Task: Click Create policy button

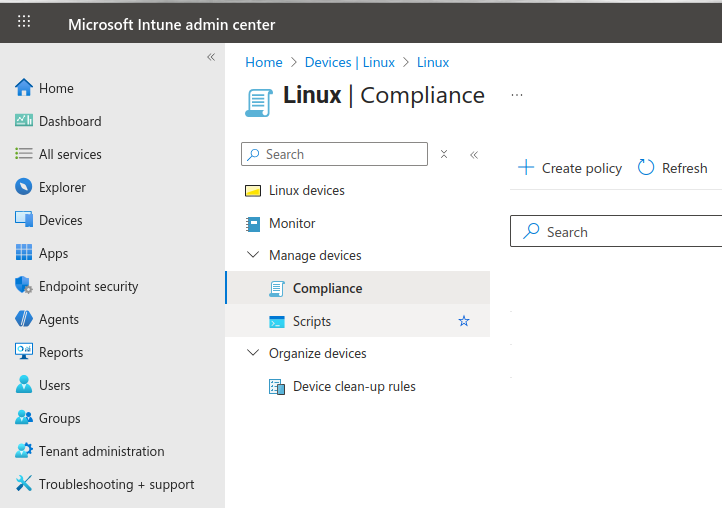Action: tap(570, 168)
